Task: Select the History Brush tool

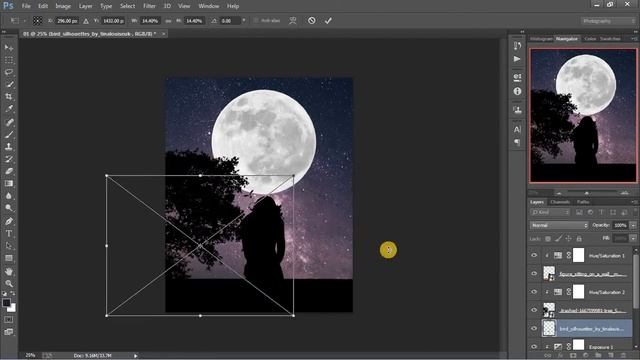Action: 9,159
